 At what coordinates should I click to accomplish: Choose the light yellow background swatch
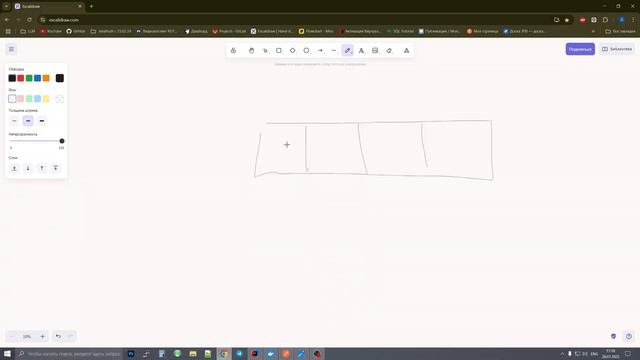click(x=46, y=99)
